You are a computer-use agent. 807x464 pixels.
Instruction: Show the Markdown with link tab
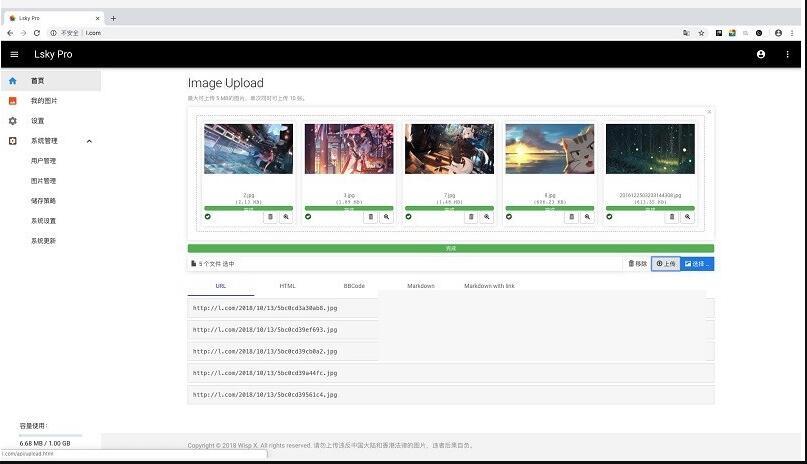point(489,286)
